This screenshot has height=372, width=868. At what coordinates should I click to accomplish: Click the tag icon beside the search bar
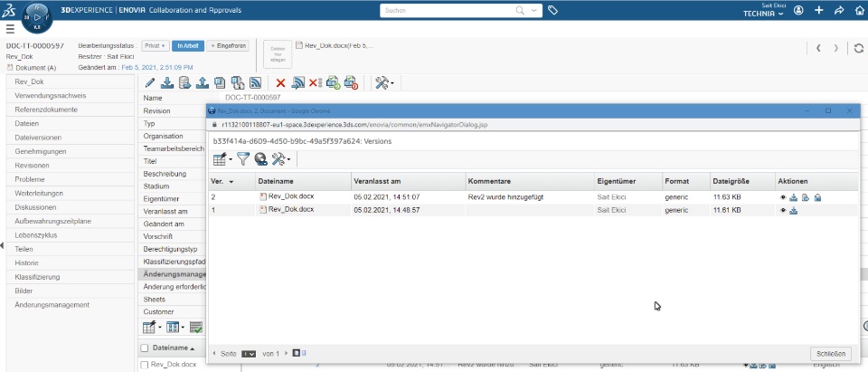[x=552, y=10]
